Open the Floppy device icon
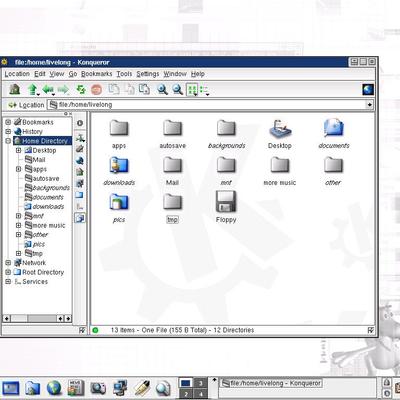This screenshot has height=400, width=400. pos(226,201)
